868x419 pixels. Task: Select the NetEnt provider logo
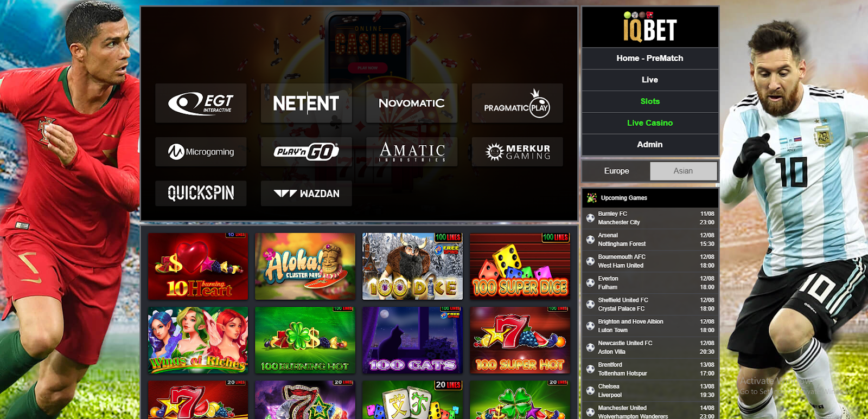pyautogui.click(x=306, y=103)
